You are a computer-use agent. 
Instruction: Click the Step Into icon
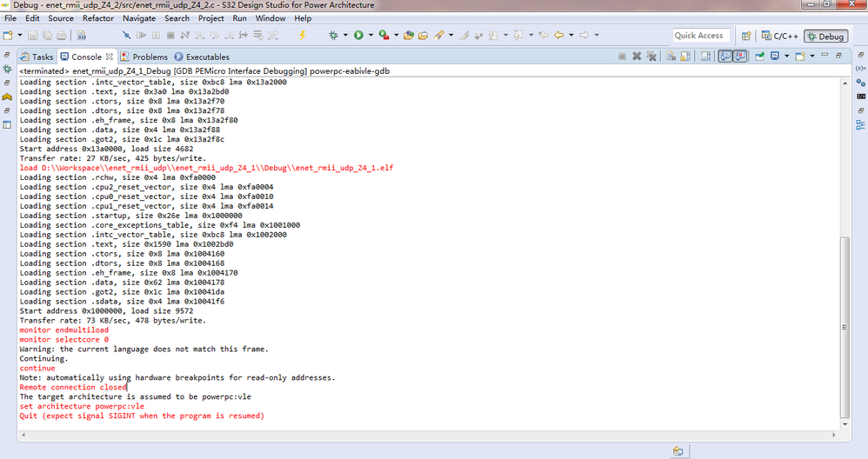click(199, 36)
